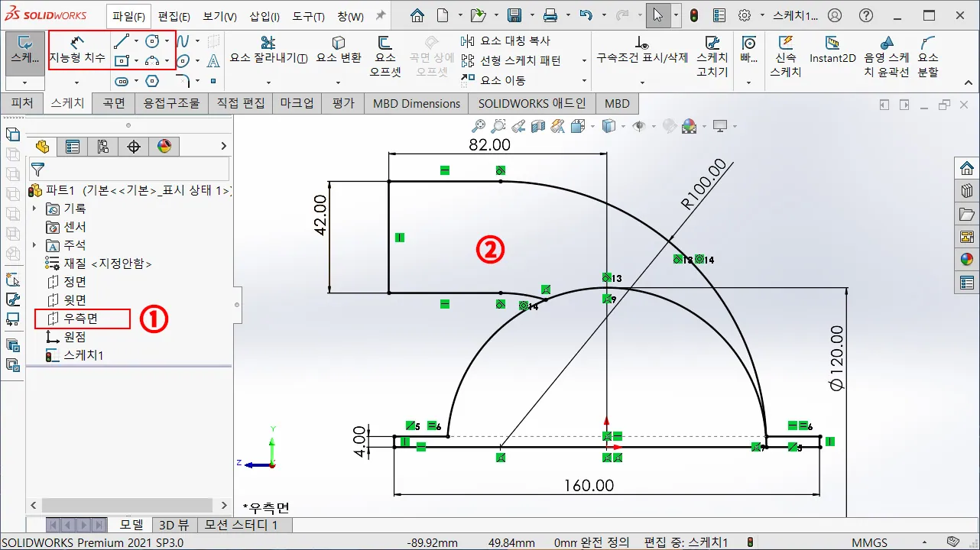
Task: Click the Zoom to Fit view icon
Action: tap(479, 126)
